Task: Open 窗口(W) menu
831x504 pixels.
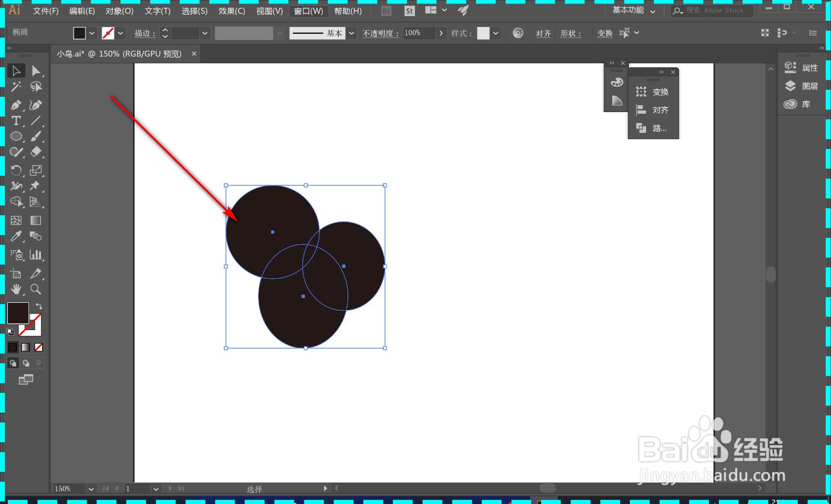Action: pos(309,11)
